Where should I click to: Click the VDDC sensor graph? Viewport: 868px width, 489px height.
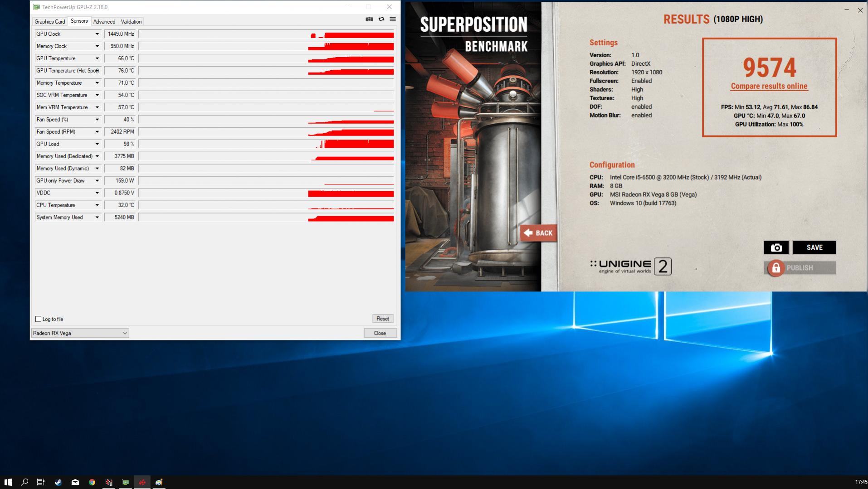coord(266,193)
